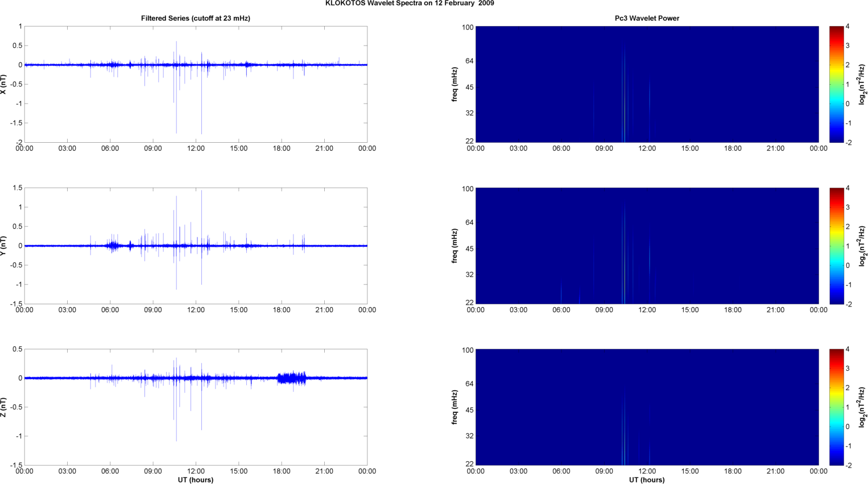Select the Pc3 Wavelet Power column title
868x484 pixels.
pyautogui.click(x=647, y=18)
